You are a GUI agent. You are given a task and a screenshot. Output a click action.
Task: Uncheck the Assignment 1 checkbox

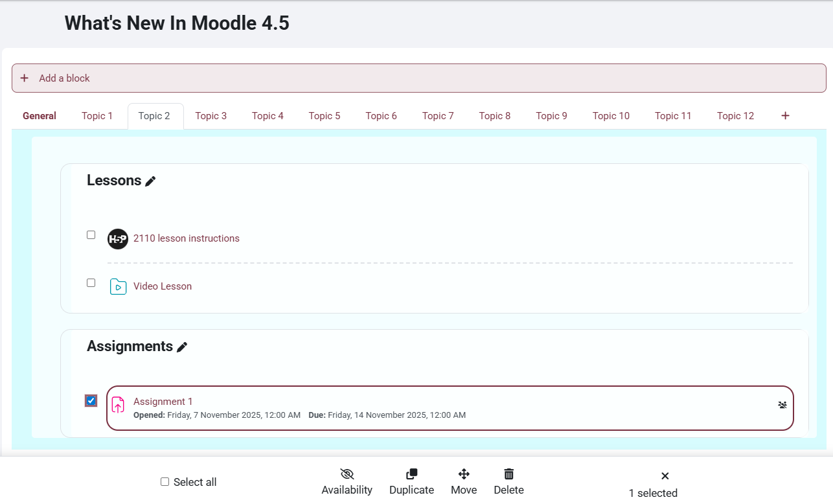[91, 401]
